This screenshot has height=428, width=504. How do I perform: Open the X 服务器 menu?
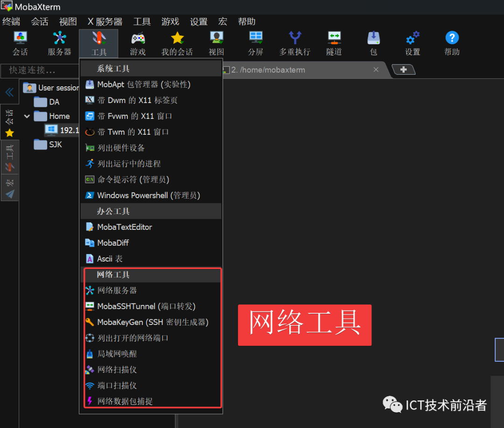pyautogui.click(x=105, y=21)
